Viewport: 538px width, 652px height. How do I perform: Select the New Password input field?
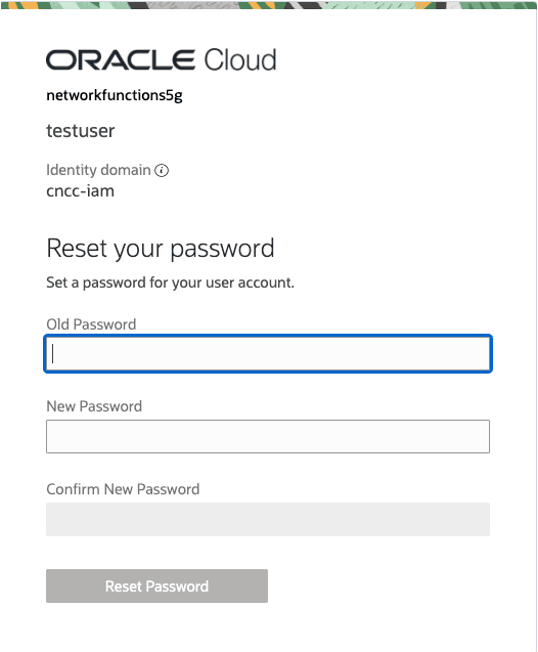click(x=268, y=437)
